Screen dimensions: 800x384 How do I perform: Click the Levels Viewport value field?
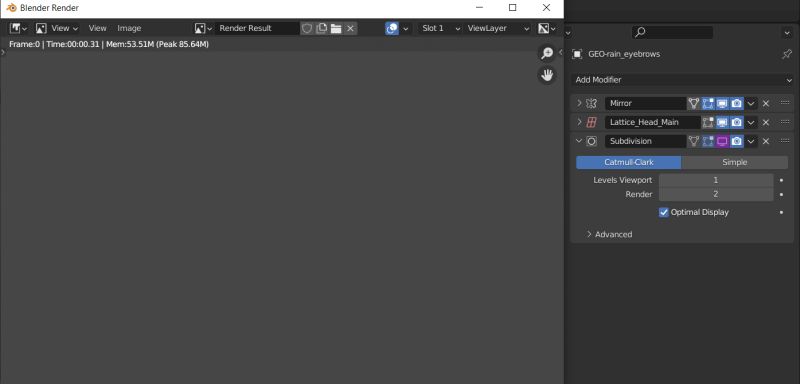[716, 180]
